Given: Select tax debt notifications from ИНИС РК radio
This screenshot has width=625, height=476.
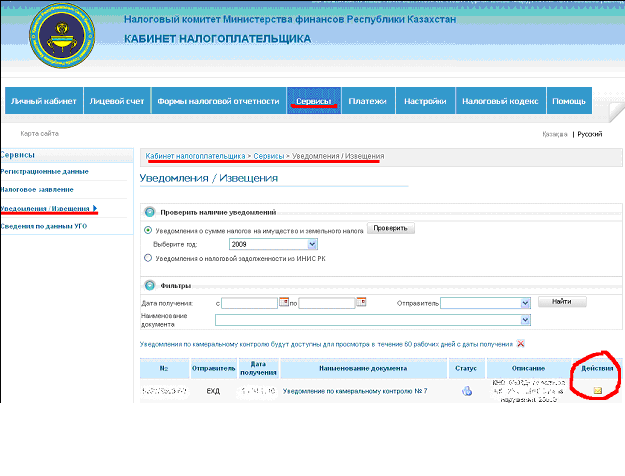Looking at the screenshot, I should pos(148,258).
